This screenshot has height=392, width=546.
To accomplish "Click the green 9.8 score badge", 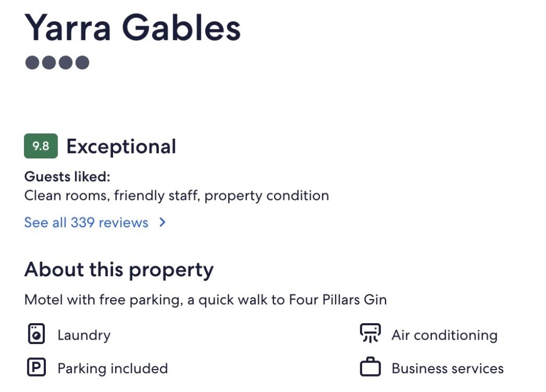I will (x=41, y=146).
